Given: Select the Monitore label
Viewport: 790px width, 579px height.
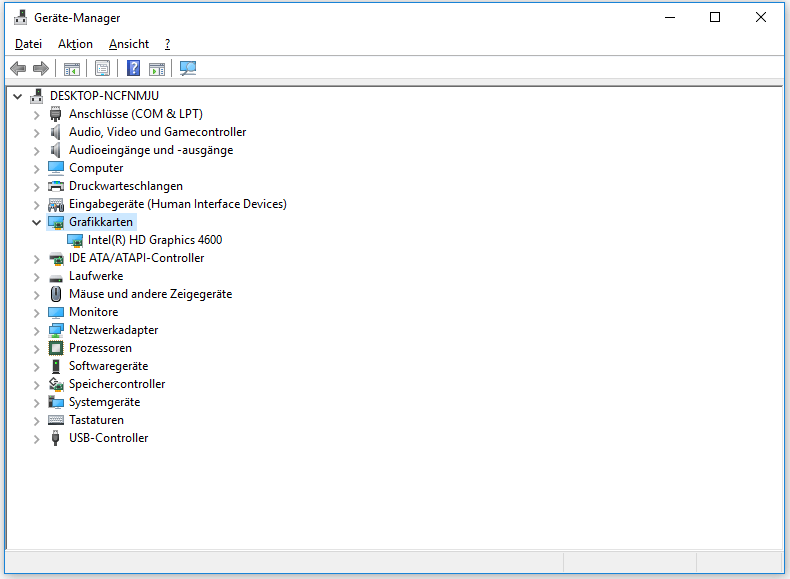Looking at the screenshot, I should coord(94,312).
